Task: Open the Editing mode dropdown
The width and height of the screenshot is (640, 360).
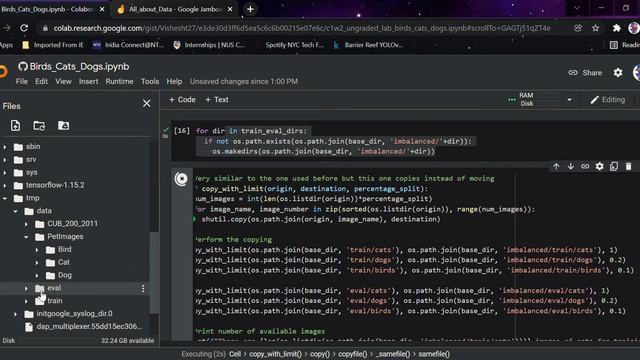Action: click(x=607, y=100)
